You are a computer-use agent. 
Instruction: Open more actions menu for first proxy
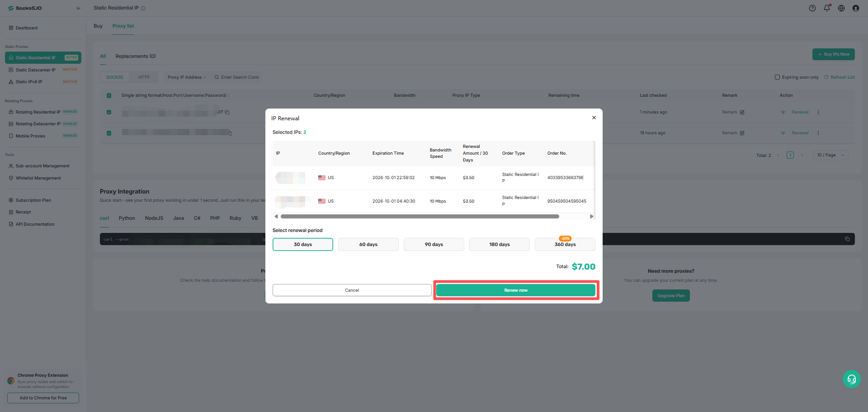click(x=818, y=112)
